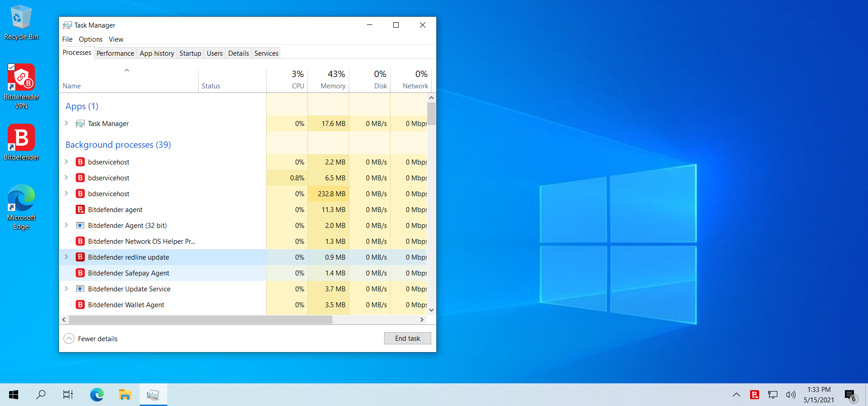Click the icon of the 6.5 MB bdservicehost
This screenshot has height=406, width=868.
tap(80, 178)
